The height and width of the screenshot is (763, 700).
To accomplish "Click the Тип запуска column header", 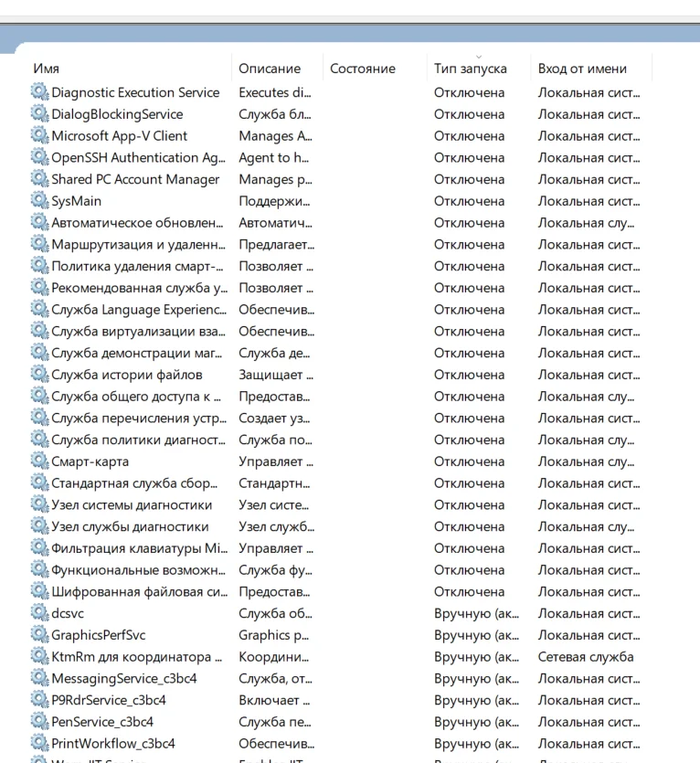I will click(x=471, y=69).
